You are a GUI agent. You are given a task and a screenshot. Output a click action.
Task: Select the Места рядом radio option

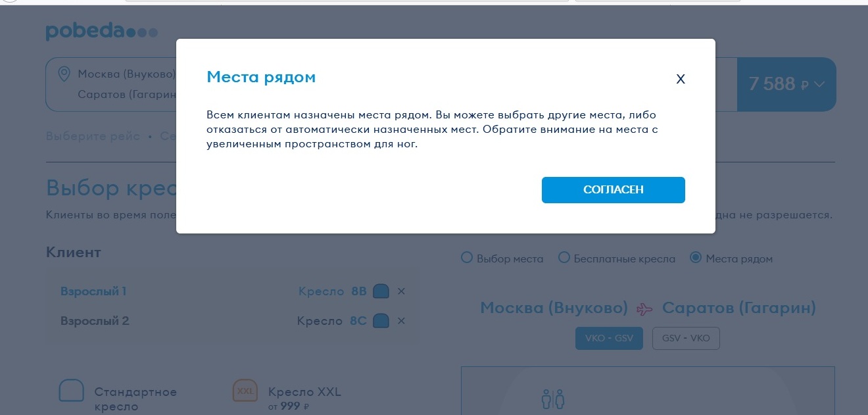click(x=696, y=258)
